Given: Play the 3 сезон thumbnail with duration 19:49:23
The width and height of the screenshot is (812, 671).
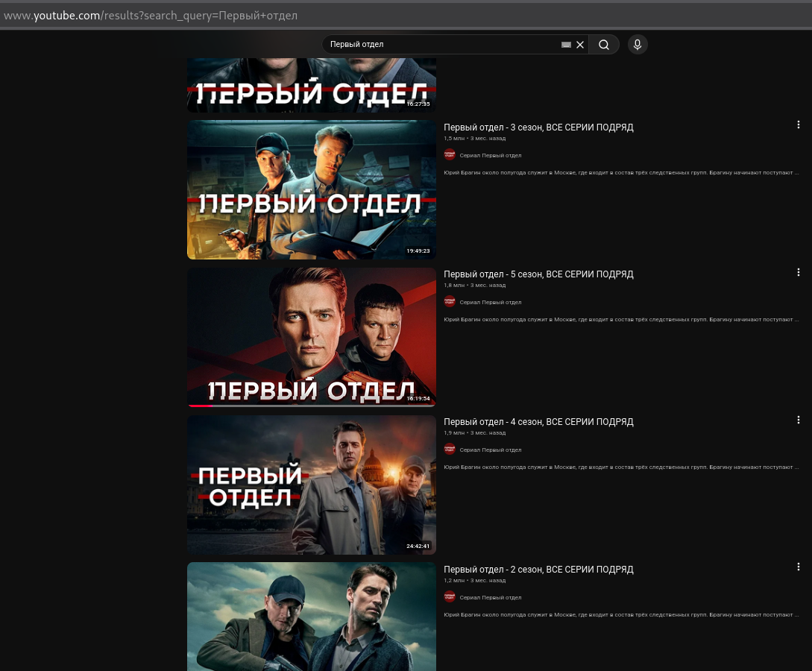Looking at the screenshot, I should coord(311,189).
